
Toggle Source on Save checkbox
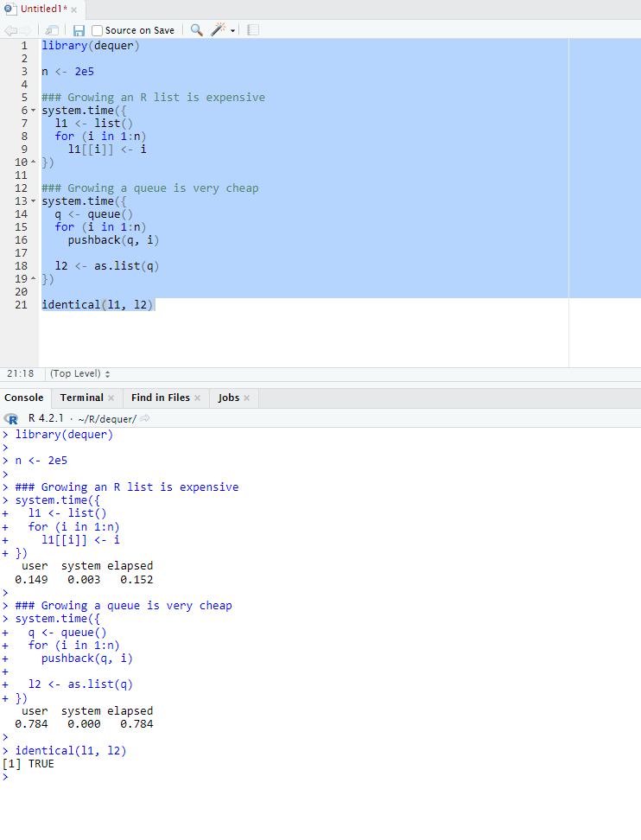pos(97,30)
